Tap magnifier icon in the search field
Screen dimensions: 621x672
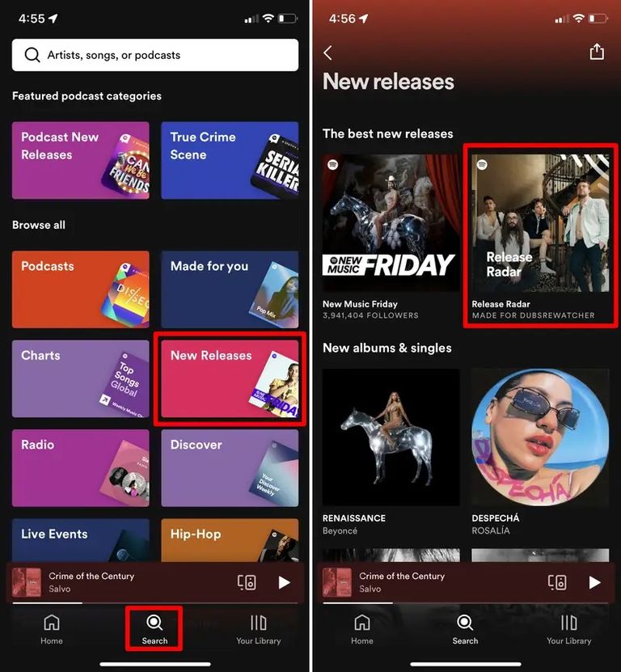(x=32, y=55)
